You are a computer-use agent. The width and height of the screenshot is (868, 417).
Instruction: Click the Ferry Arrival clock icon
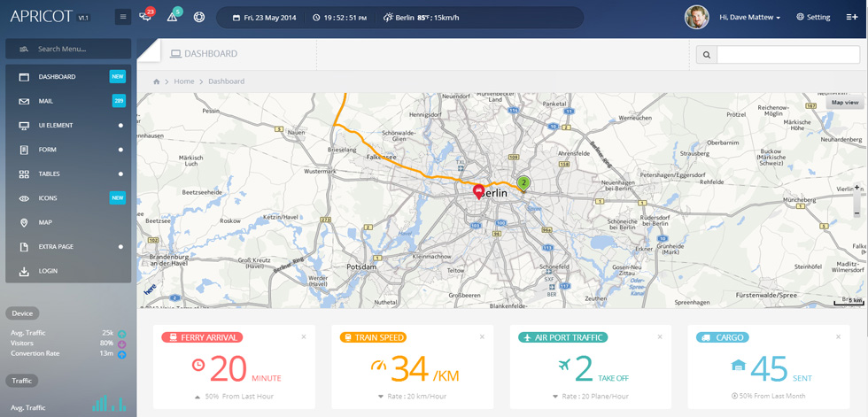(198, 365)
